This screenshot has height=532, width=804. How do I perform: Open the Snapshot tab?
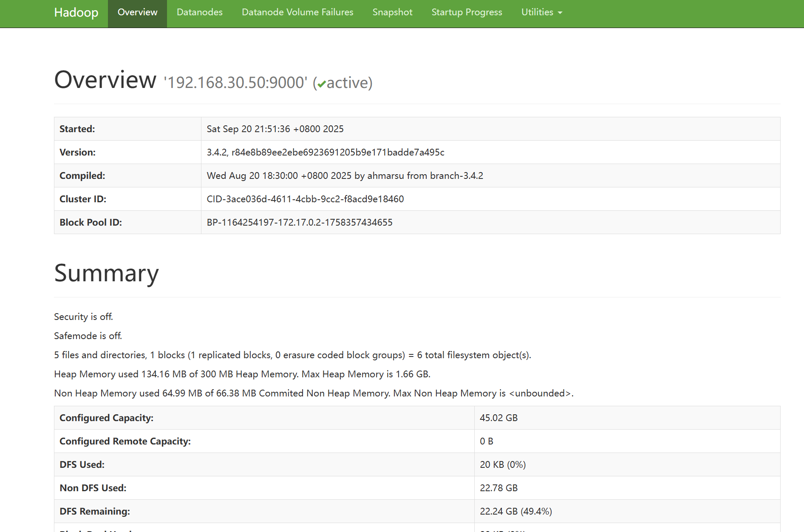[392, 13]
